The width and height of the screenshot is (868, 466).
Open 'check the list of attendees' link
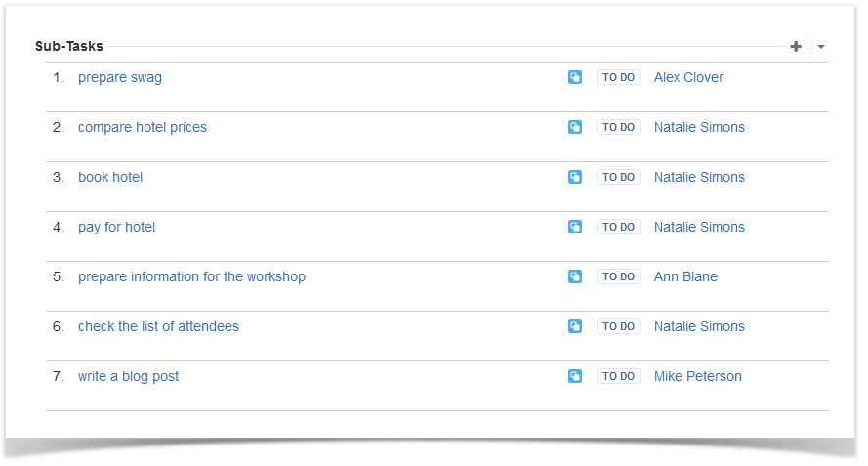coord(158,327)
